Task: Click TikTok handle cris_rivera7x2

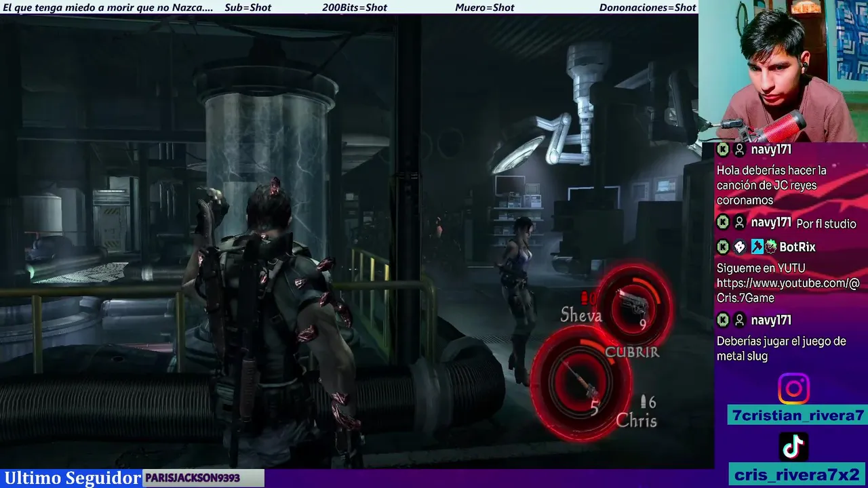Action: click(798, 474)
